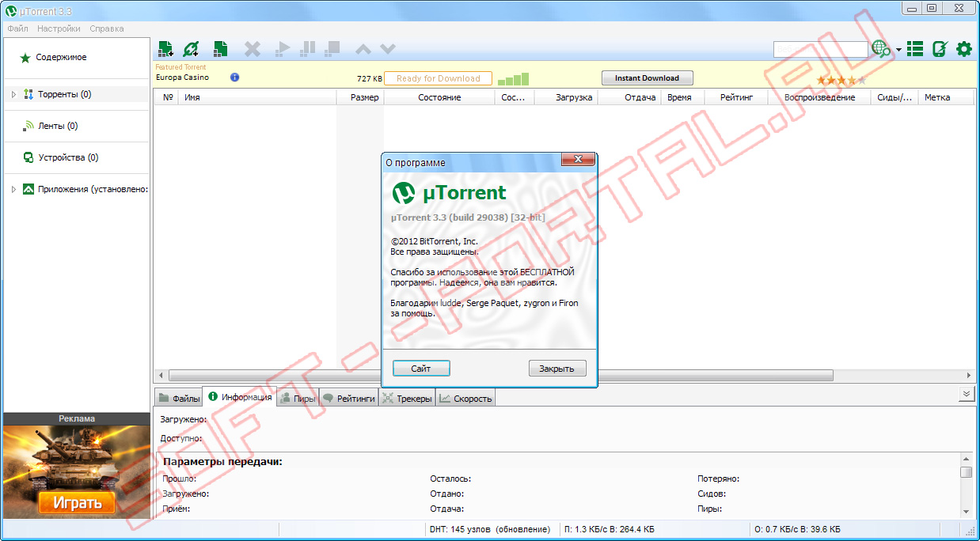980x541 pixels.
Task: Click the web search globe icon
Action: 880,49
